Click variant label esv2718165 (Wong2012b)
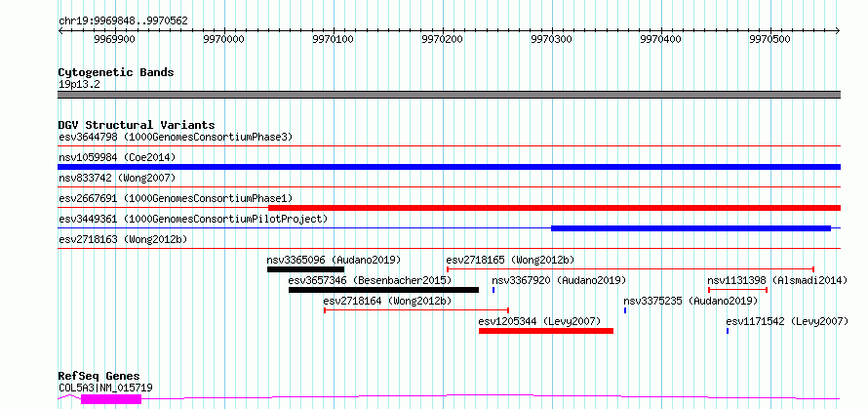 tap(510, 260)
